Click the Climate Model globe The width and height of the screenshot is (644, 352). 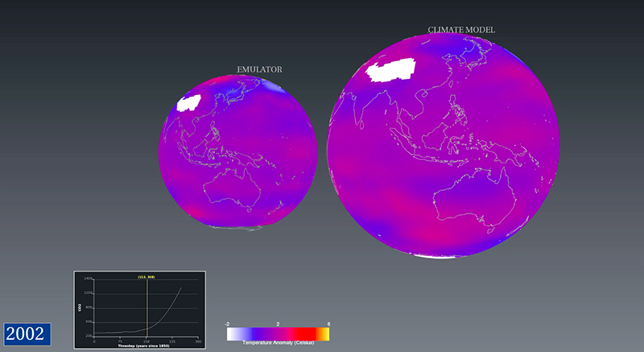click(445, 145)
